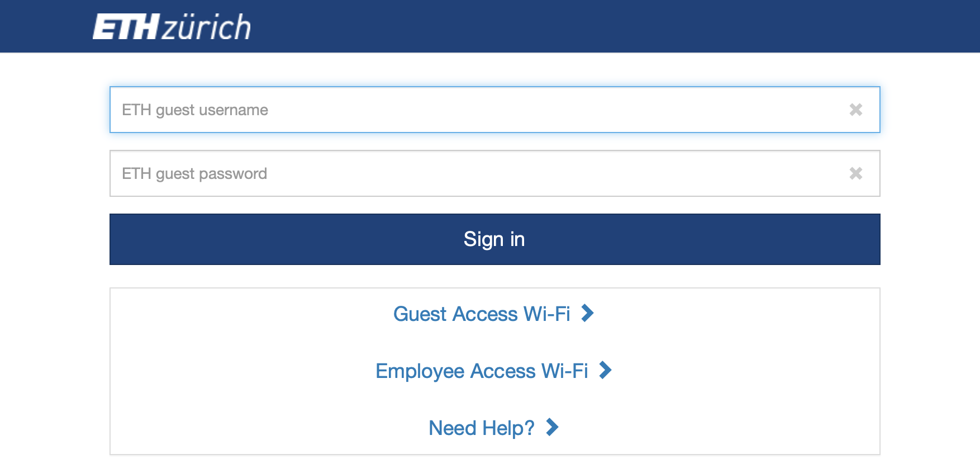
Task: Clear the ETH guest username field
Action: (855, 110)
